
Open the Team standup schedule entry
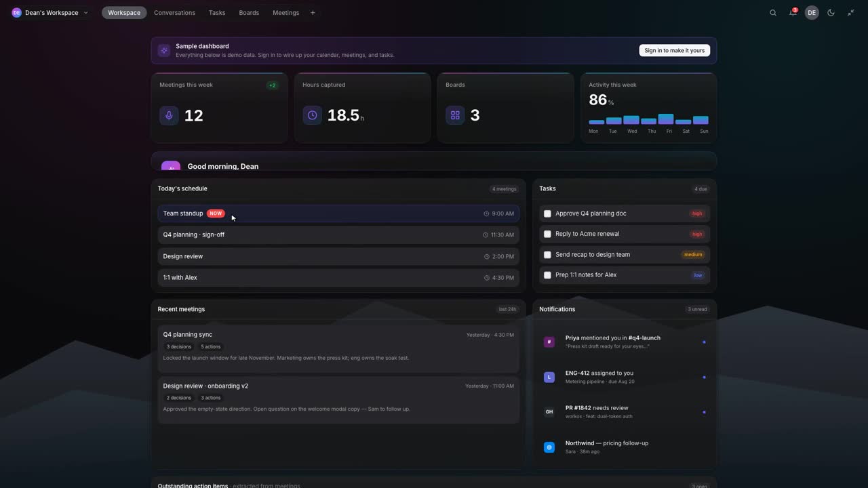tap(338, 213)
